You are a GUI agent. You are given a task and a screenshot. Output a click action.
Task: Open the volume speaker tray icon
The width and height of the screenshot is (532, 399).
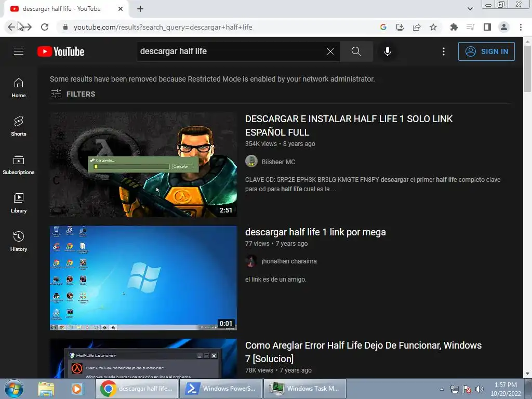pyautogui.click(x=480, y=389)
